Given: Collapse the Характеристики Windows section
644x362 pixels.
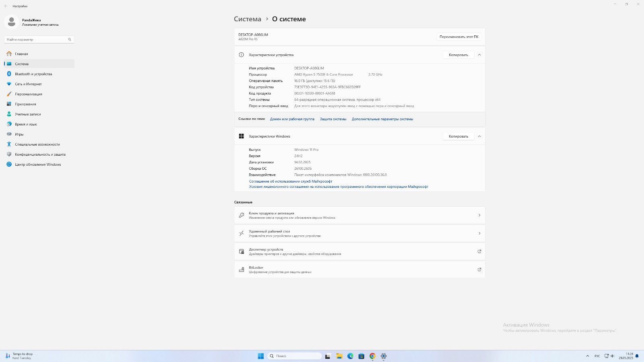Looking at the screenshot, I should click(x=479, y=136).
